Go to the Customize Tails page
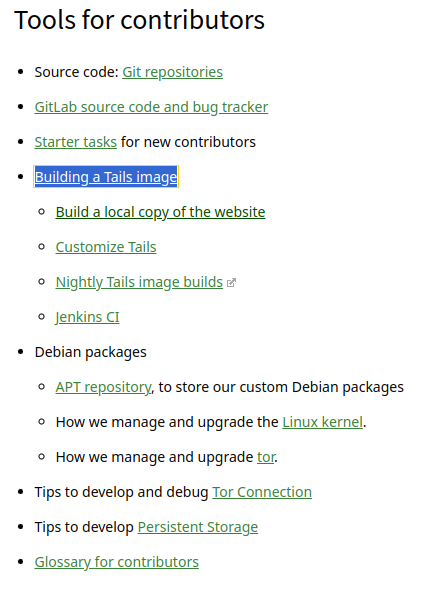Screen dimensions: 423x589 point(106,247)
